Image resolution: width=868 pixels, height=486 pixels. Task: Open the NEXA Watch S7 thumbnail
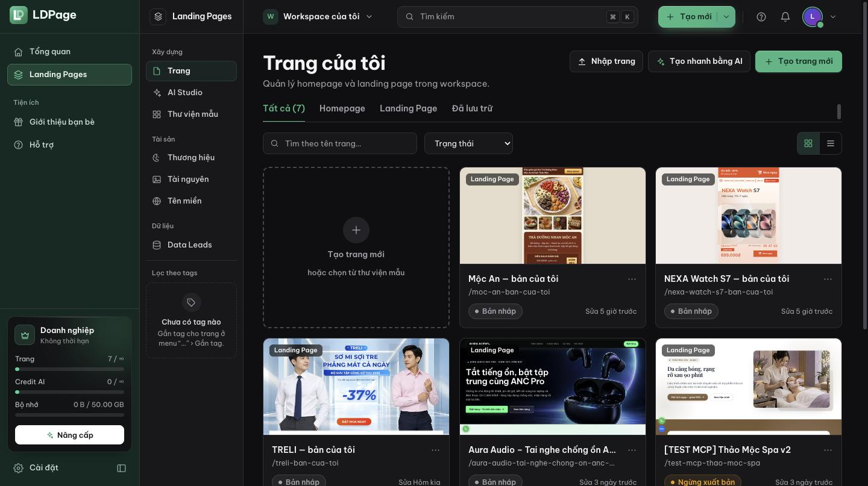point(749,216)
